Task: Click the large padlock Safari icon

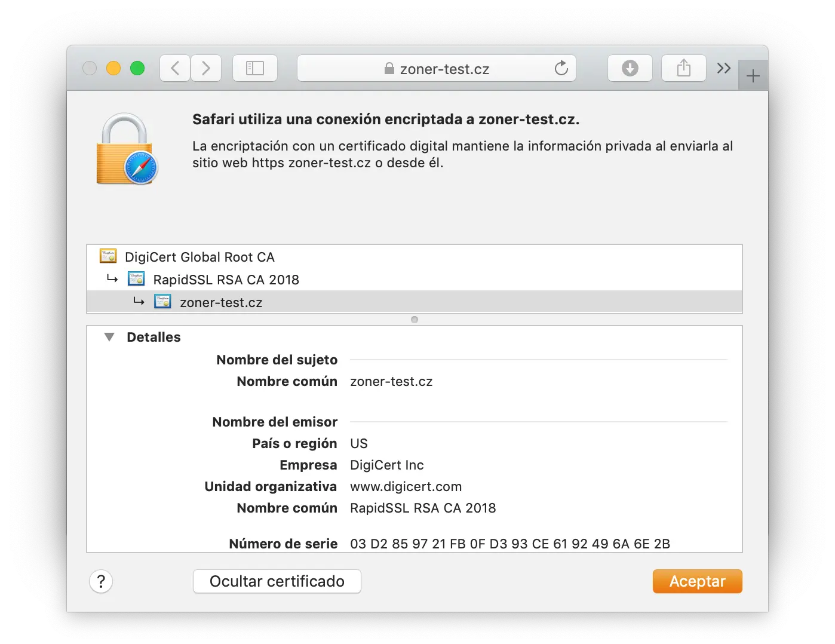Action: tap(127, 149)
